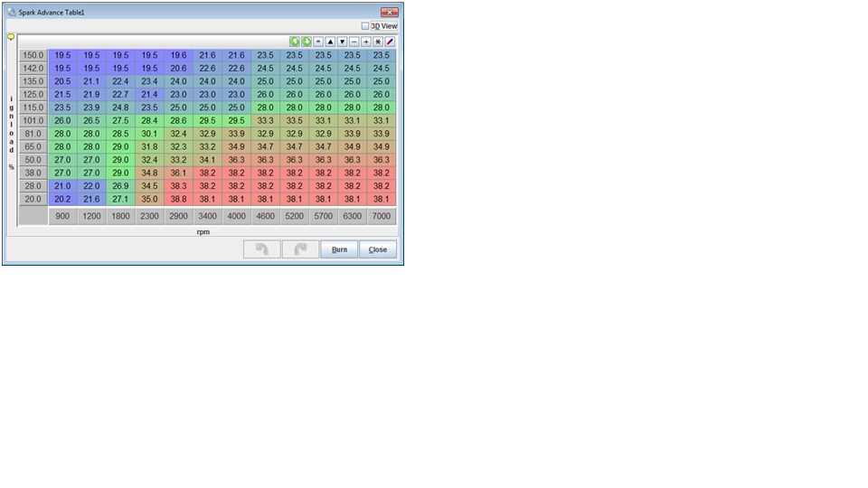
Task: Select the 5200 rpm column header
Action: tap(295, 216)
